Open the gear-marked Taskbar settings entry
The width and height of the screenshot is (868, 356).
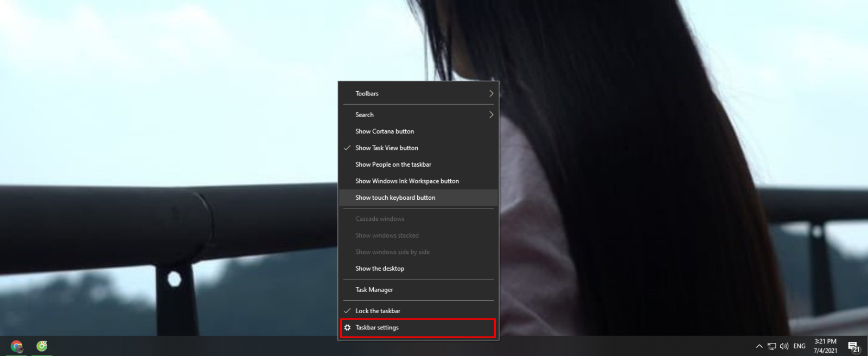[x=418, y=328]
